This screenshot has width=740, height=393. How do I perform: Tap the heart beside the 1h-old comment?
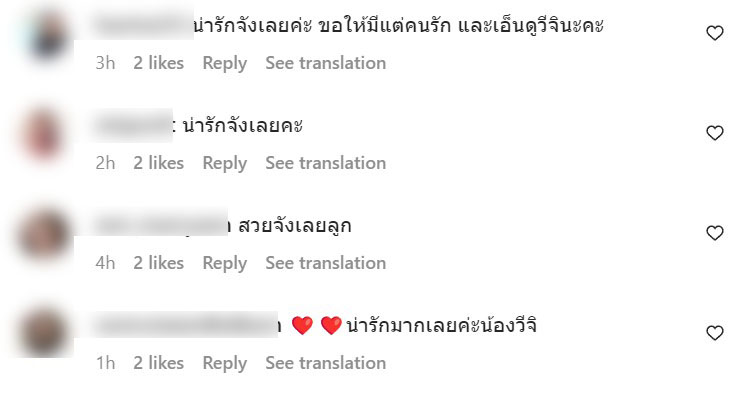click(x=715, y=333)
